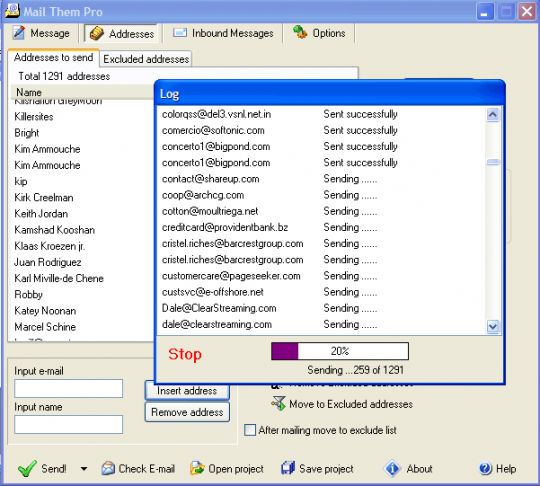Click the Options tab tools icon
540x486 pixels.
[300, 32]
